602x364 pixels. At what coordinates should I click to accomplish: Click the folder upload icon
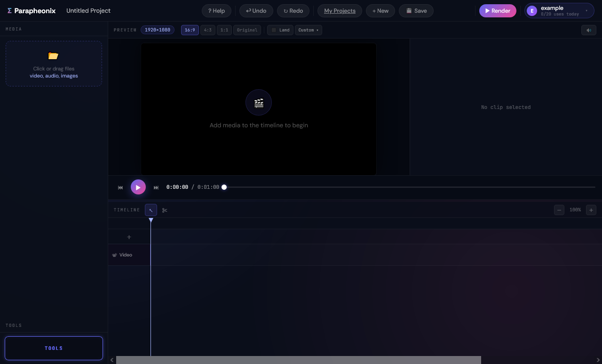[54, 56]
